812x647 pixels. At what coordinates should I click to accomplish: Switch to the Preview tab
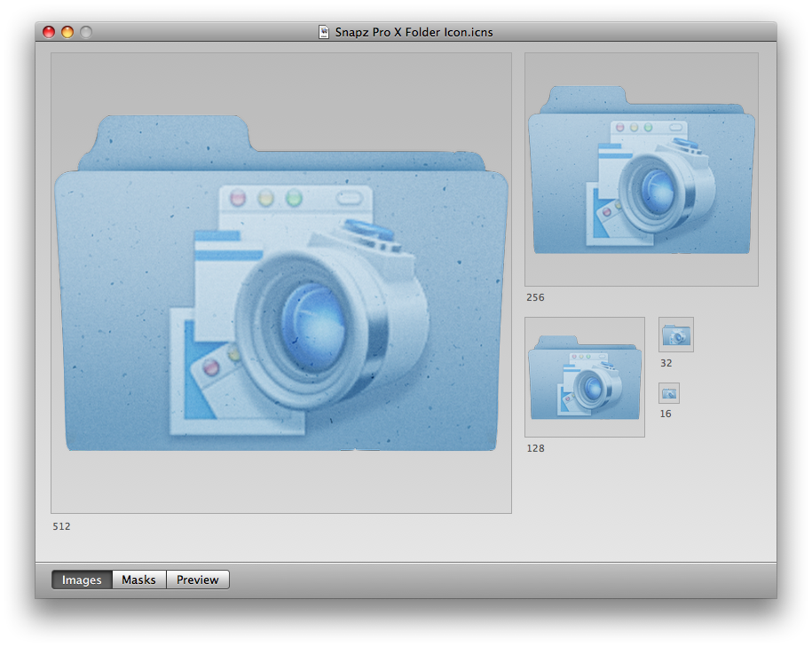197,580
